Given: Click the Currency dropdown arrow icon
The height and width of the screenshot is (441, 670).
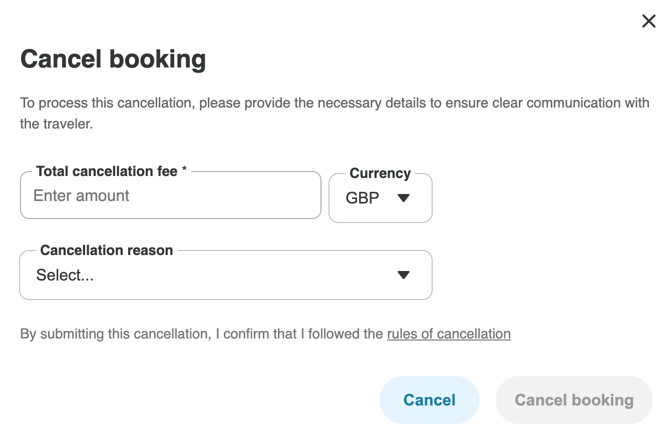Looking at the screenshot, I should 404,198.
